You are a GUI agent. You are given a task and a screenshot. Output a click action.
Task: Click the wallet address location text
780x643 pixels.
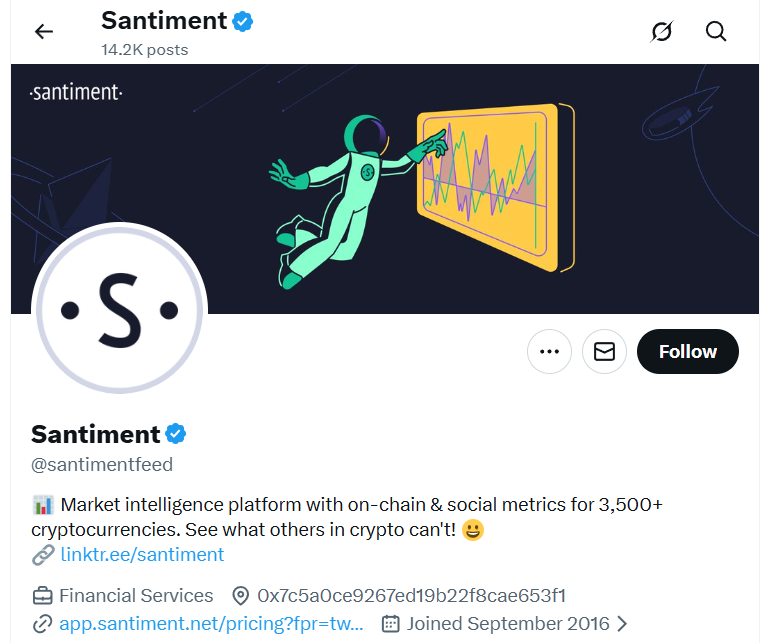pos(411,596)
